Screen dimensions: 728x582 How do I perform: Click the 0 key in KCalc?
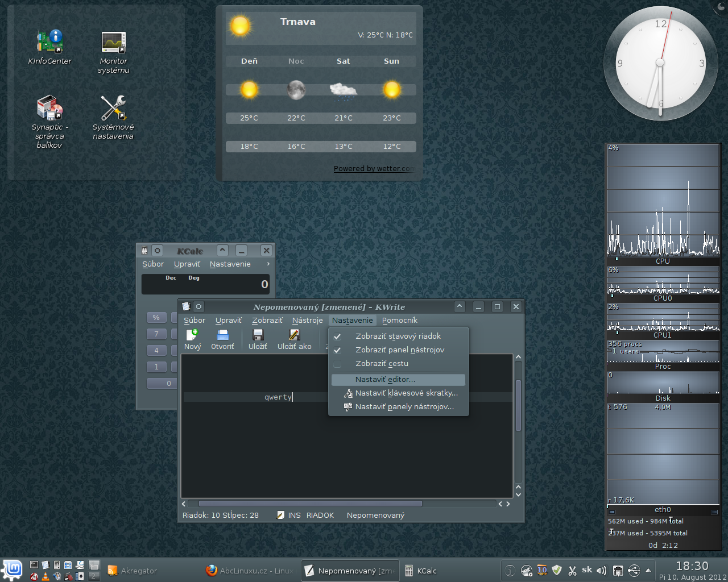[162, 383]
